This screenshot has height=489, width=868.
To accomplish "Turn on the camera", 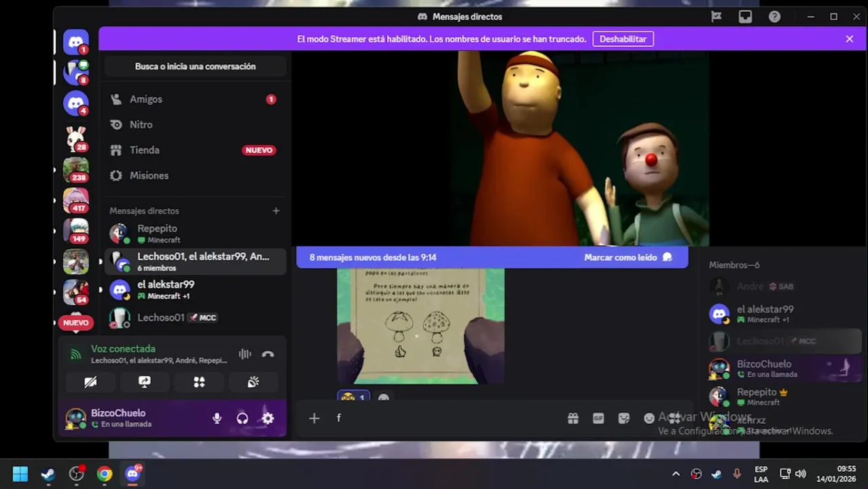I will [x=90, y=382].
